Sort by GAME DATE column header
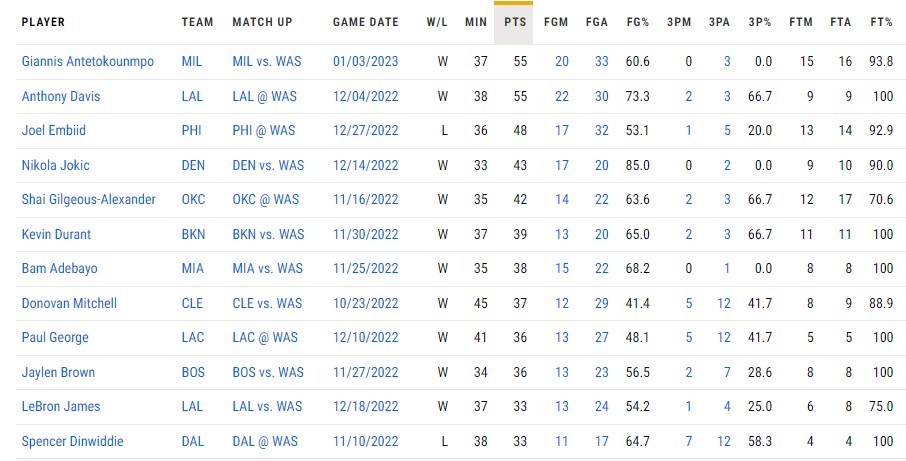This screenshot has width=906, height=461. [x=366, y=23]
